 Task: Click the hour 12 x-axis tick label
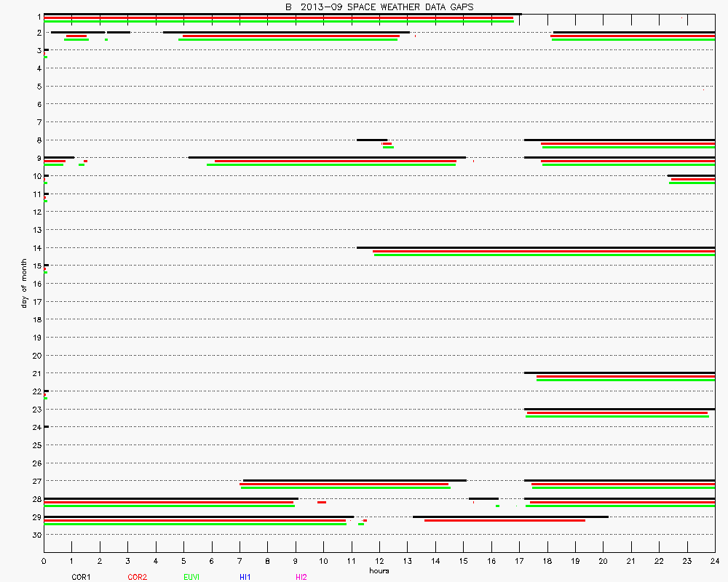pyautogui.click(x=379, y=561)
